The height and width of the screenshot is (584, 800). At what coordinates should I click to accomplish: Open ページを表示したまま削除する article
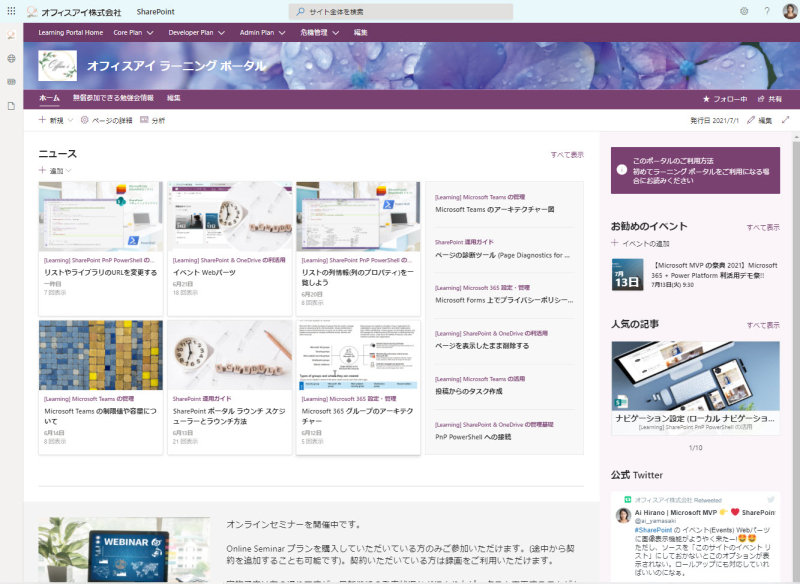click(x=482, y=346)
